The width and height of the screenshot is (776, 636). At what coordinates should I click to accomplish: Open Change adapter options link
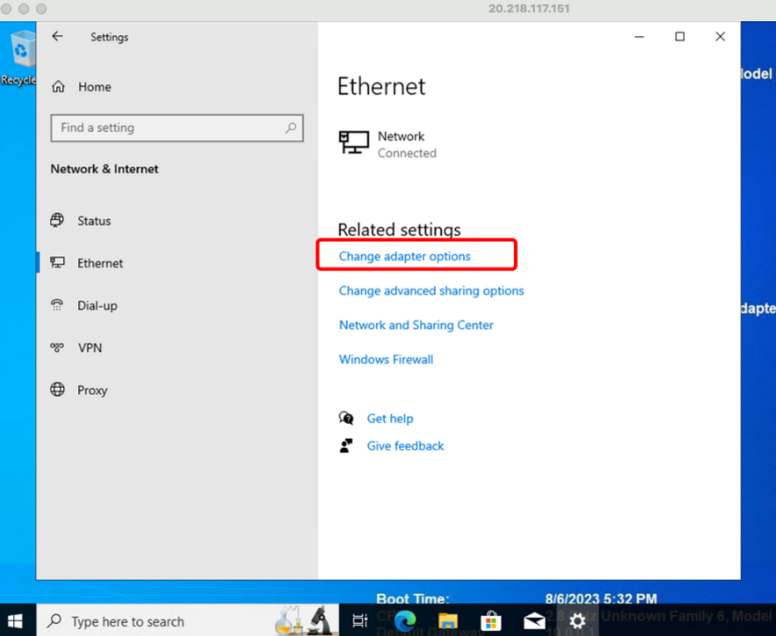[404, 257]
